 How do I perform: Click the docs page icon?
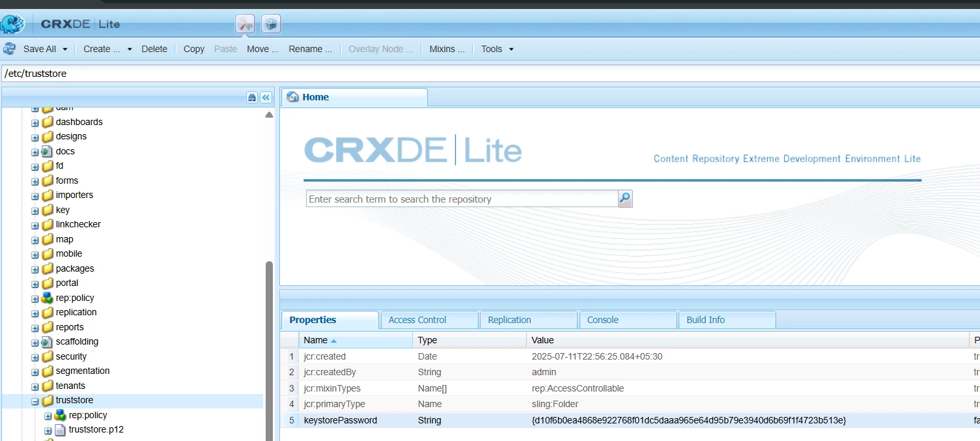48,151
